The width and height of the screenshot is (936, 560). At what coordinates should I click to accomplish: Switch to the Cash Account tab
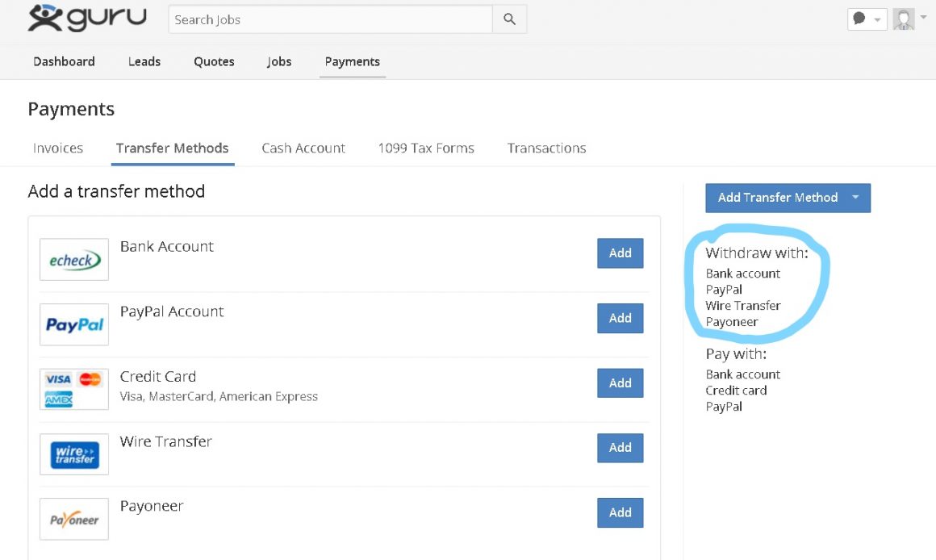pos(303,148)
